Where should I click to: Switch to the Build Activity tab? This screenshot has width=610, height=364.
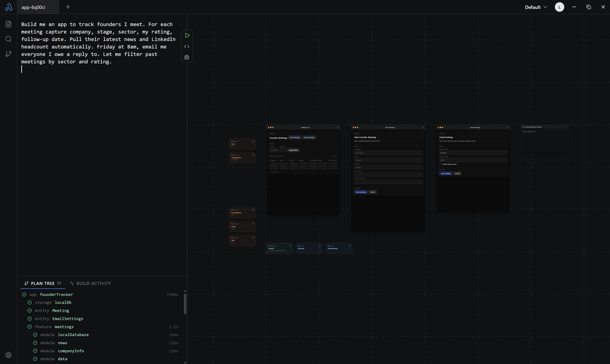click(91, 283)
